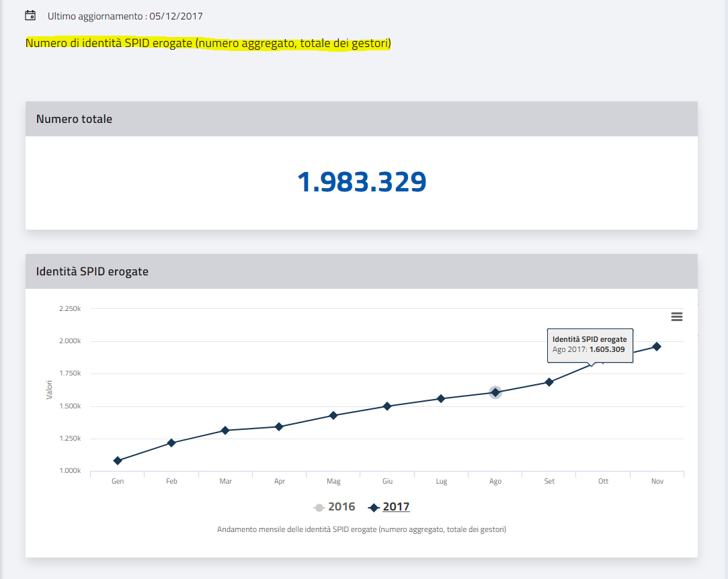Image resolution: width=728 pixels, height=579 pixels.
Task: Open the chart hamburger context menu
Action: point(677,317)
